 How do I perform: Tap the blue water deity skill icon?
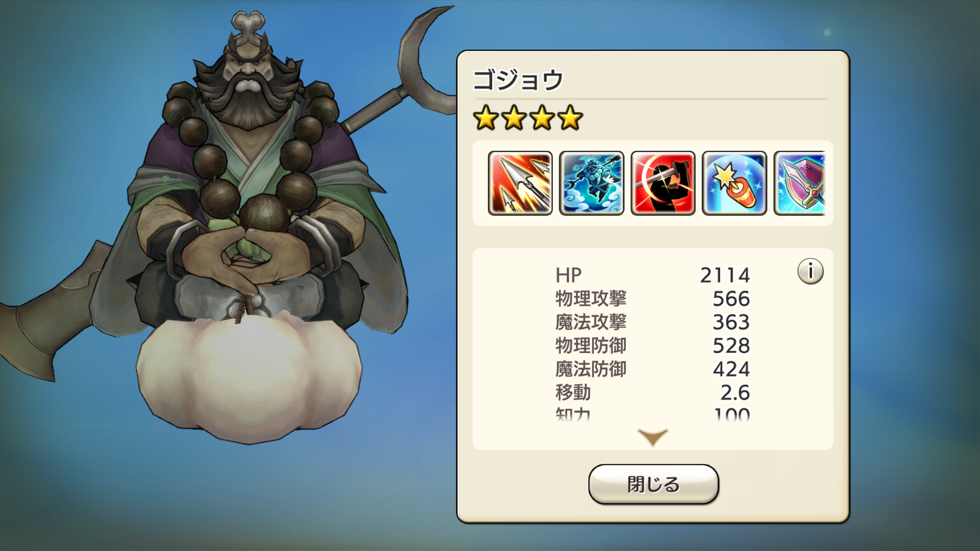click(591, 183)
